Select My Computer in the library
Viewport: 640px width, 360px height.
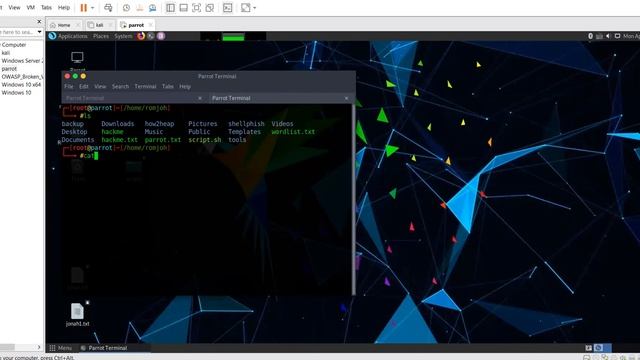pyautogui.click(x=13, y=45)
